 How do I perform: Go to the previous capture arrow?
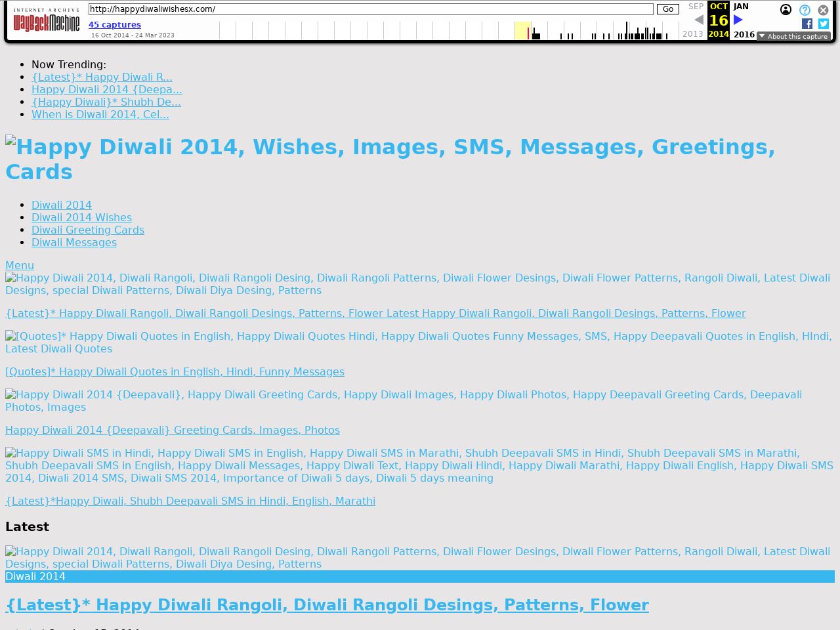698,20
